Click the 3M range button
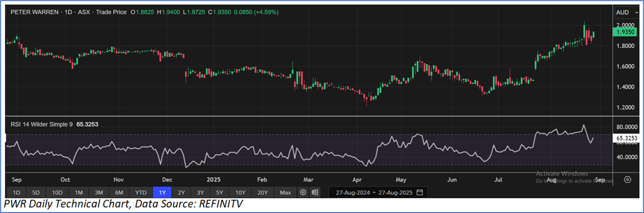 pyautogui.click(x=99, y=193)
